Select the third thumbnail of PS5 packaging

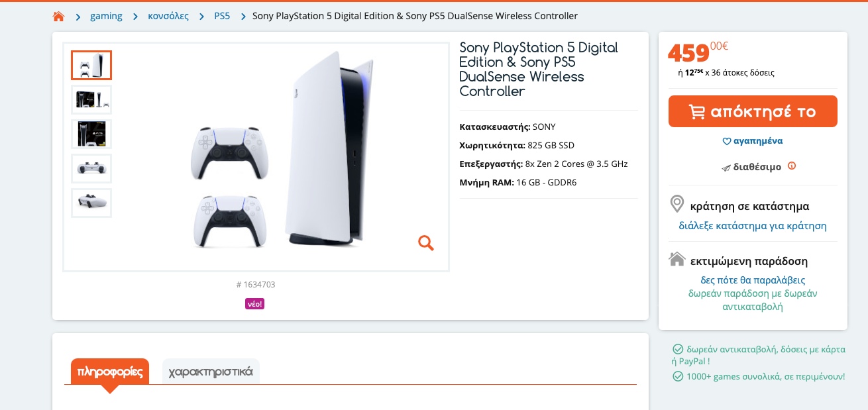pyautogui.click(x=91, y=134)
